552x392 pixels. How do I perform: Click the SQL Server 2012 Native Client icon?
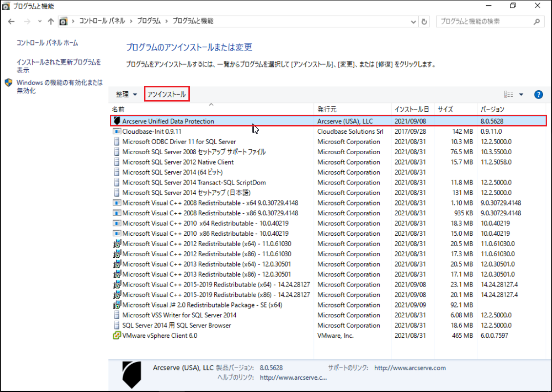point(117,162)
